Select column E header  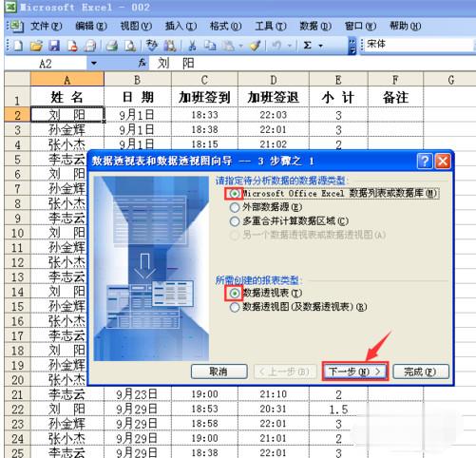click(338, 79)
